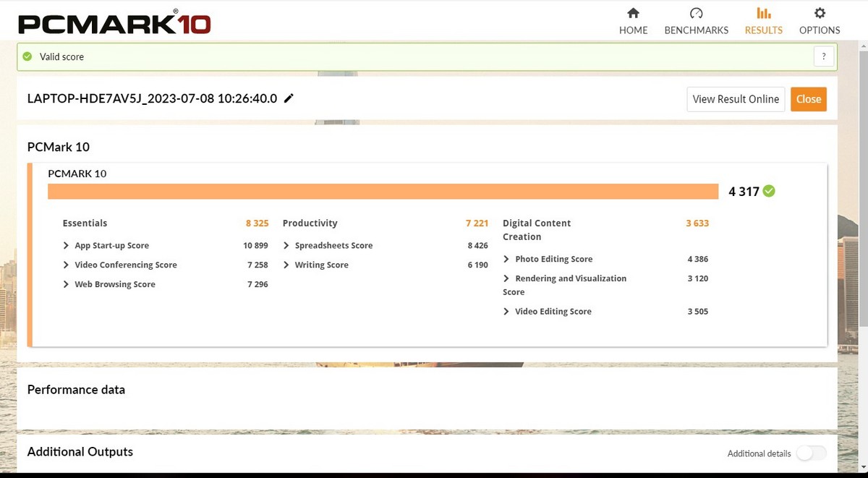Click the green valid score checkmark icon

27,56
